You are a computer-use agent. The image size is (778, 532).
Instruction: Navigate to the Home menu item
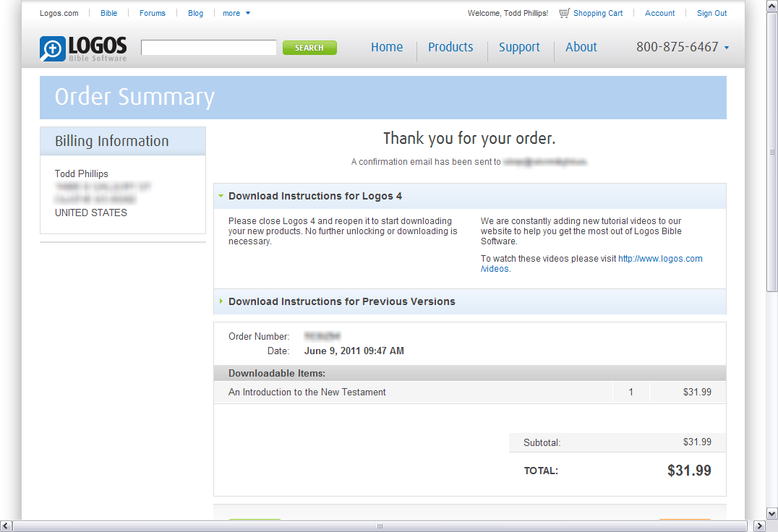[387, 47]
